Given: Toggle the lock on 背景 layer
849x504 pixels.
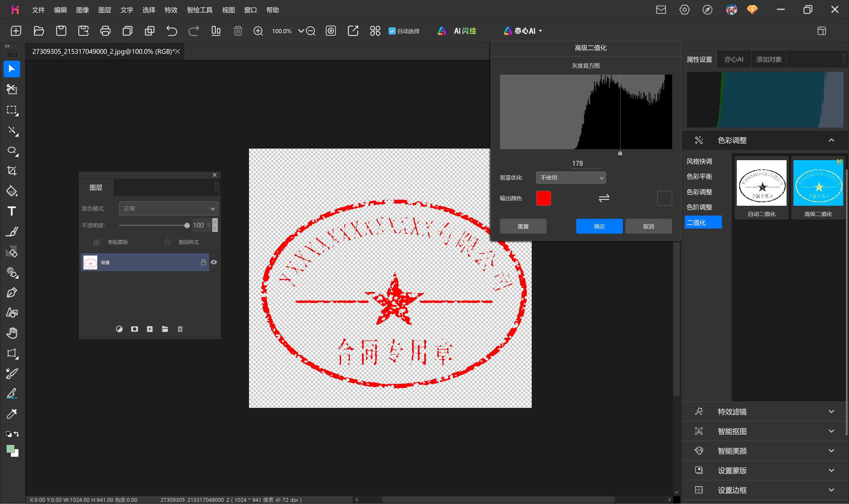Looking at the screenshot, I should coord(203,262).
